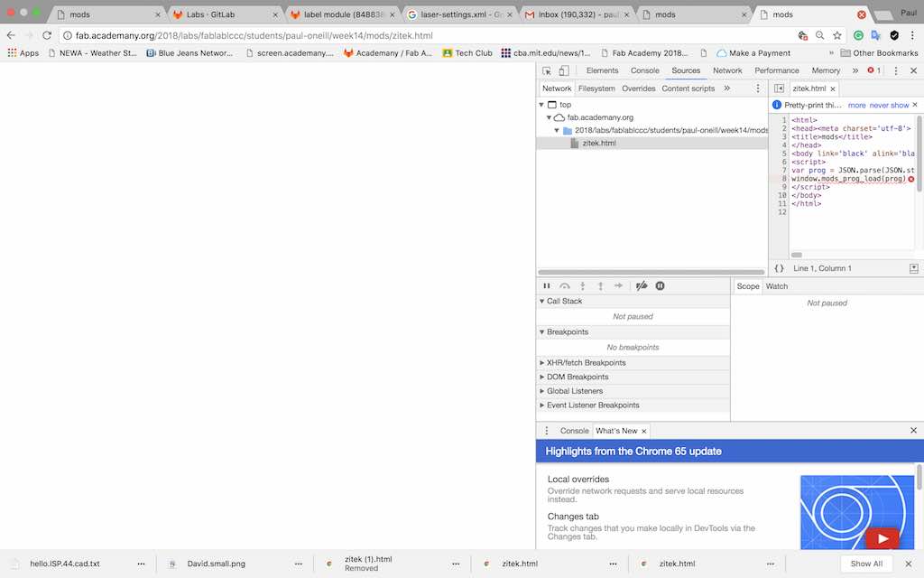Open the navigator pane three-dot menu
924x578 pixels.
point(758,89)
